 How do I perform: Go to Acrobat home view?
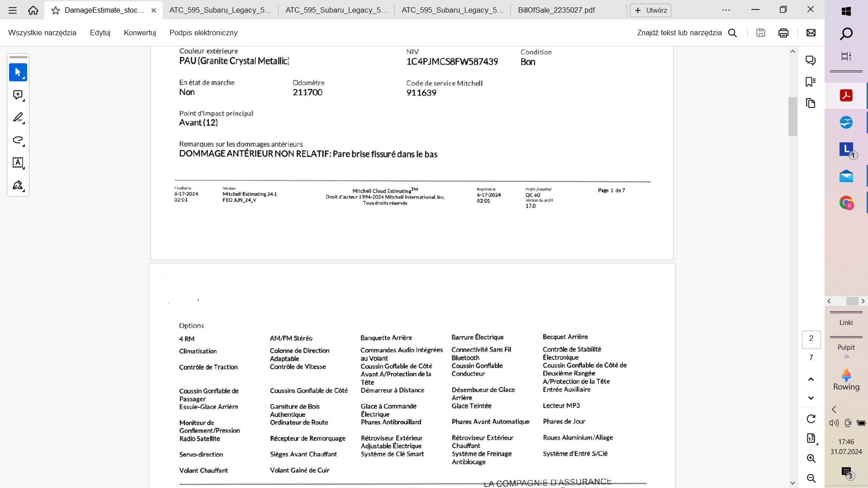[x=33, y=10]
